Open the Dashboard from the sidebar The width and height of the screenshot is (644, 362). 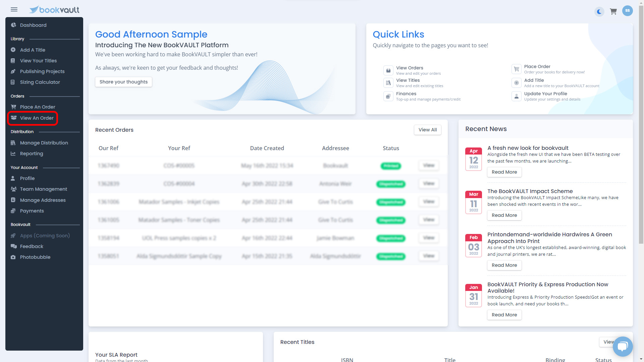point(33,25)
